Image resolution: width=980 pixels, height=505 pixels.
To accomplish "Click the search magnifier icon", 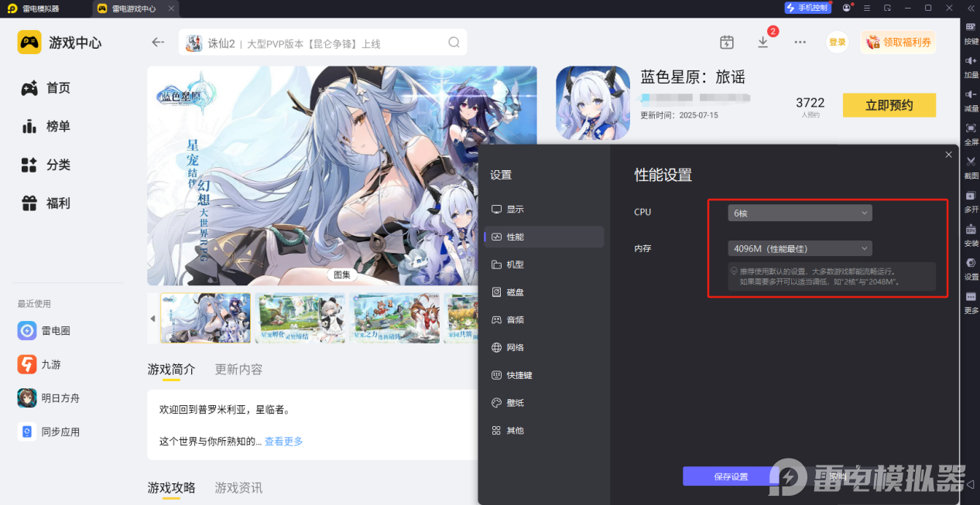I will point(454,42).
